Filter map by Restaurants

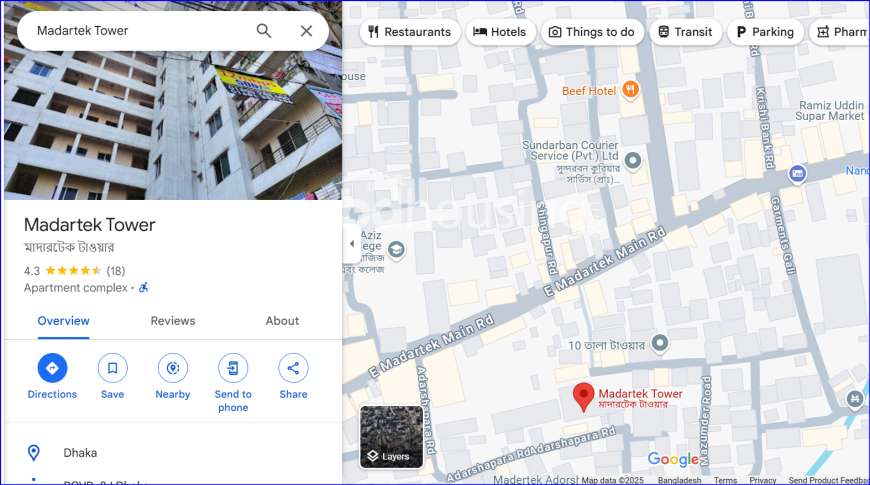tap(409, 32)
